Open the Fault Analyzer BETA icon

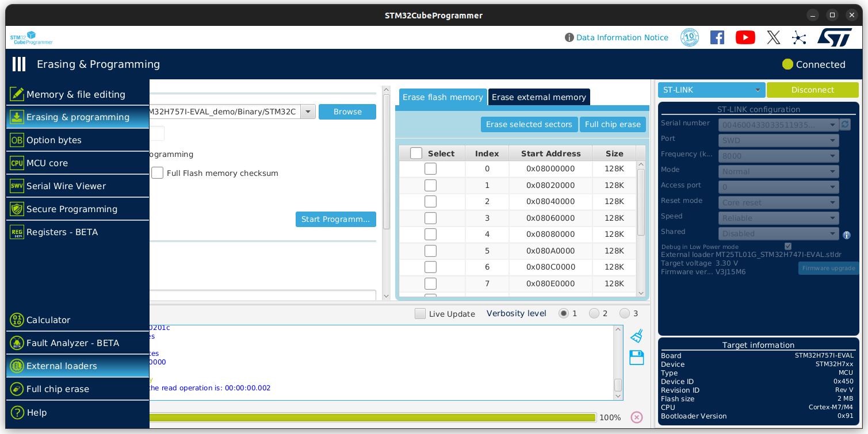17,343
